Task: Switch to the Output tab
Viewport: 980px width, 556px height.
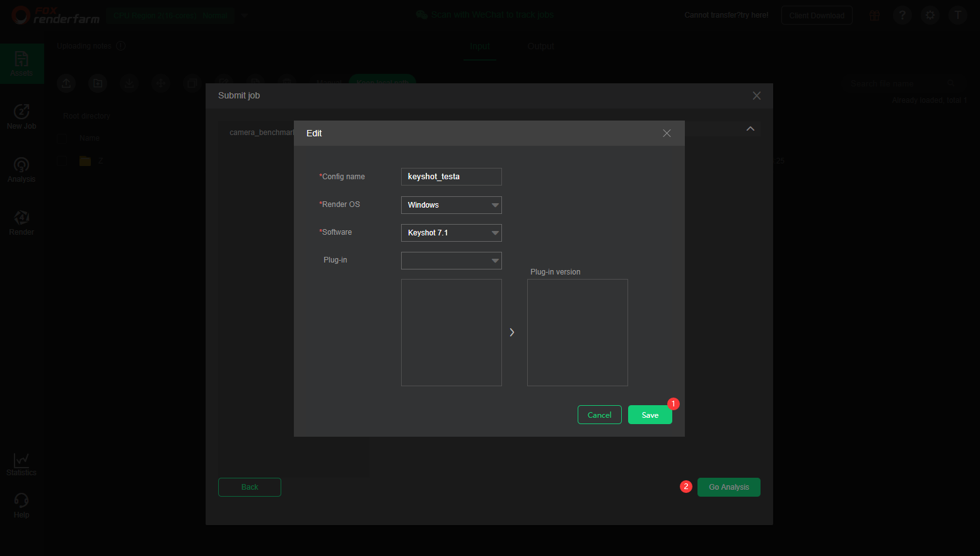Action: coord(540,46)
